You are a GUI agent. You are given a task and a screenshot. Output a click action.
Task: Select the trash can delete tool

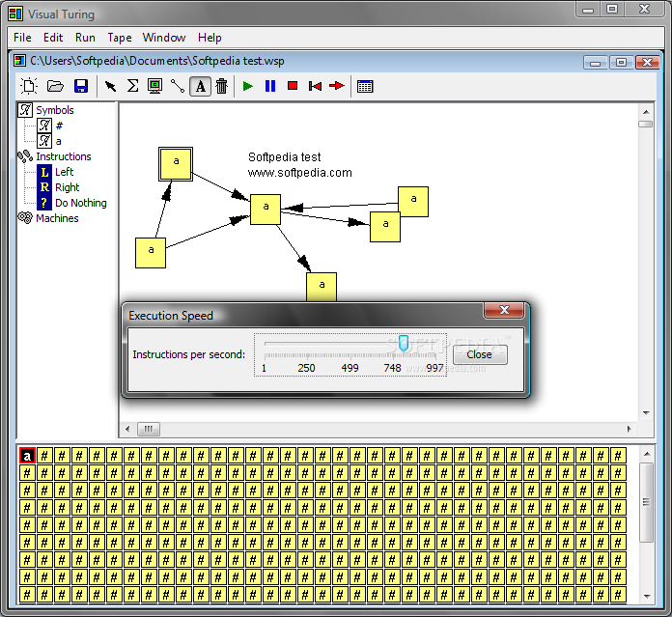point(221,86)
